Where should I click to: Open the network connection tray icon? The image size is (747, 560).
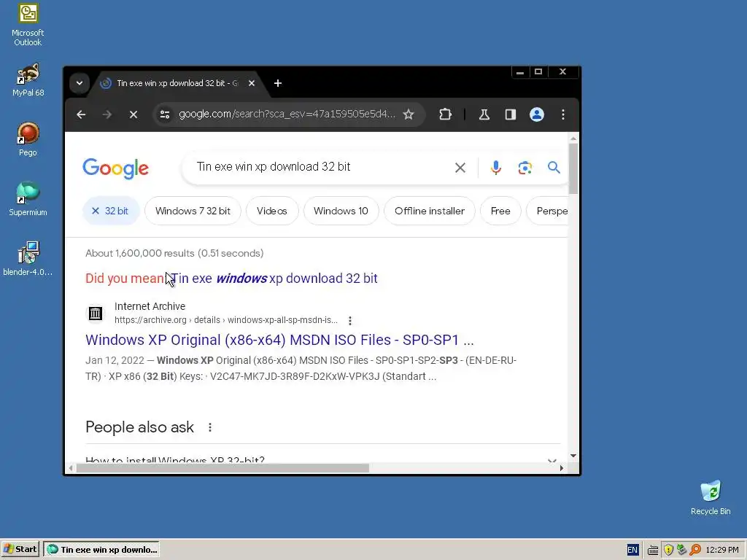682,550
